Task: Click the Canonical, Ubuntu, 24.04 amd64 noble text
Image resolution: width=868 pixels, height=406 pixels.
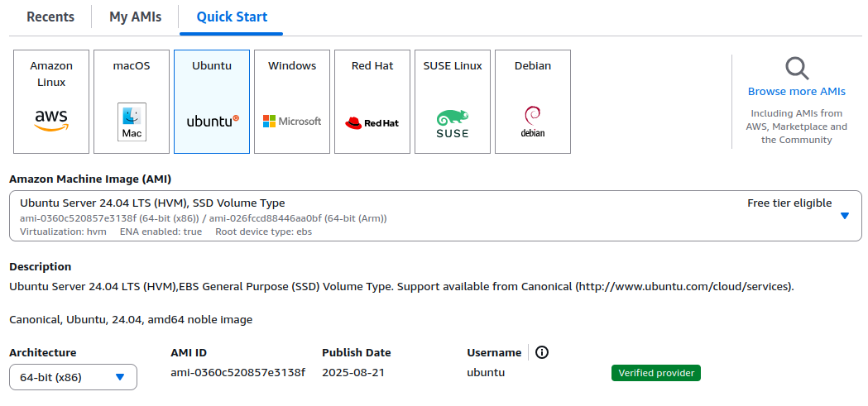Action: click(131, 320)
